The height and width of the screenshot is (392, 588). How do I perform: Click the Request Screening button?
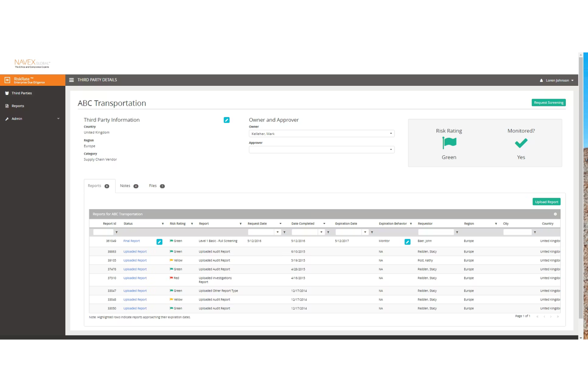(548, 102)
